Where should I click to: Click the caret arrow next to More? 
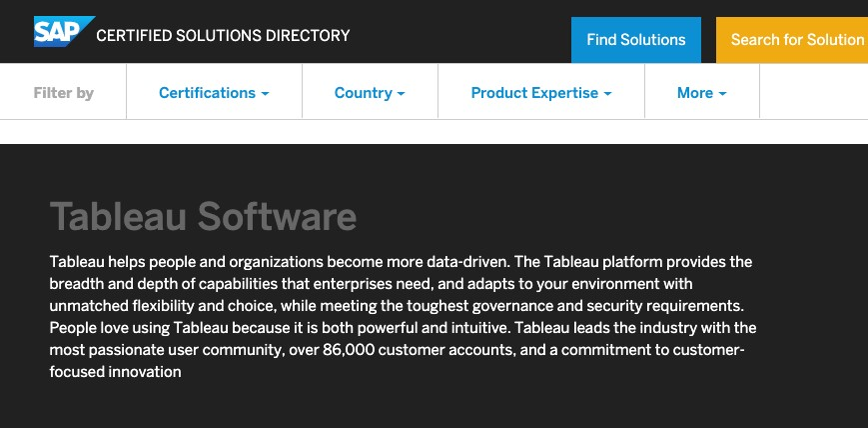pyautogui.click(x=722, y=94)
